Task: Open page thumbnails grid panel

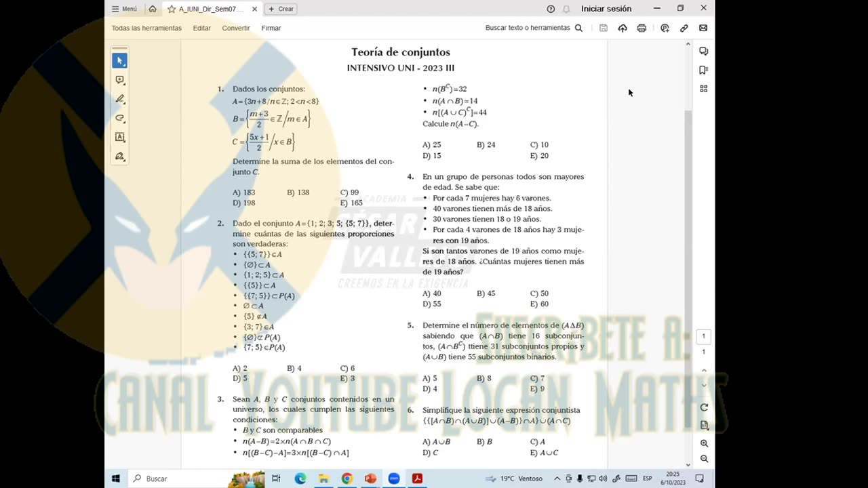Action: click(x=704, y=89)
